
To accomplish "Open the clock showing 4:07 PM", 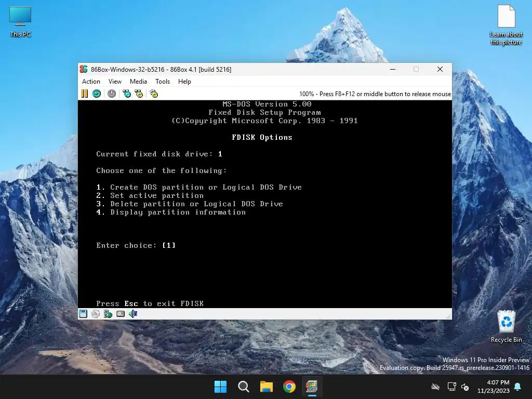I will click(494, 387).
